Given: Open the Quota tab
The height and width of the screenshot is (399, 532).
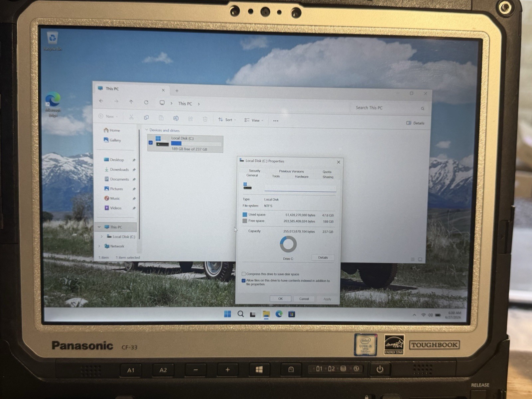Looking at the screenshot, I should click(x=327, y=172).
